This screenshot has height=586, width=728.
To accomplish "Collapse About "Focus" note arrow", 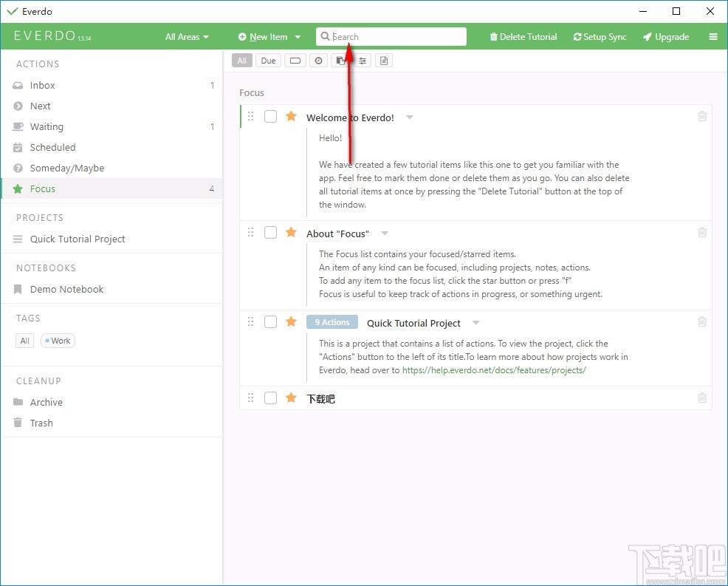I will click(x=385, y=234).
